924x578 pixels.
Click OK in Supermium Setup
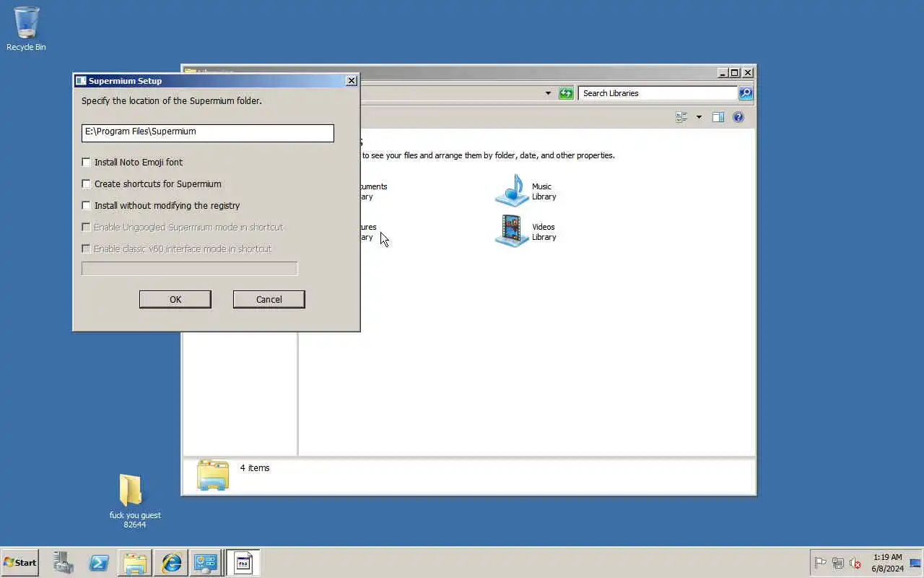[x=175, y=300]
